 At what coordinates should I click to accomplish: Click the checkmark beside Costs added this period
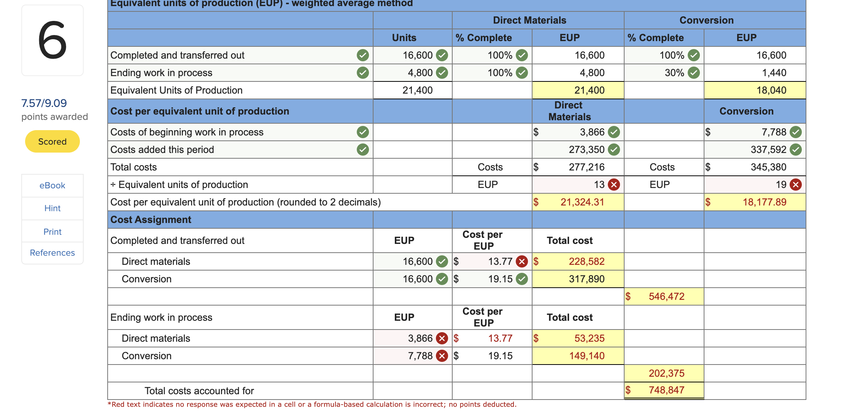coord(362,150)
